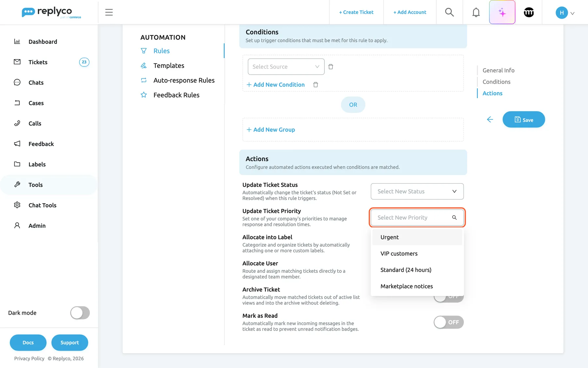The image size is (588, 368).
Task: Open the user avatar H menu
Action: (x=565, y=13)
